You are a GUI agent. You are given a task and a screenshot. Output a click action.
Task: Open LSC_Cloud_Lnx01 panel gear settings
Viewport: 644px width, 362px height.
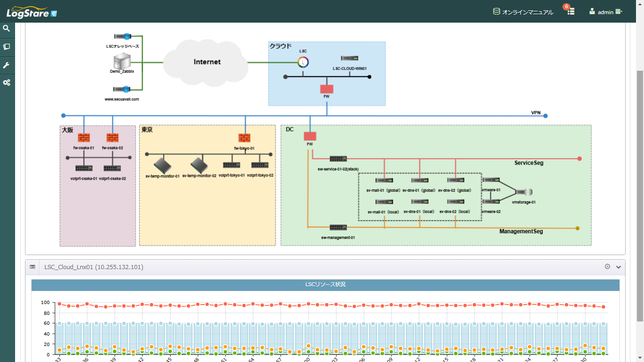click(x=607, y=267)
